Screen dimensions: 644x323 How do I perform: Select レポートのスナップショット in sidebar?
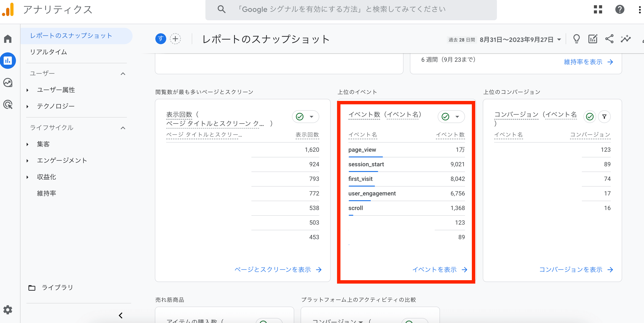click(76, 36)
